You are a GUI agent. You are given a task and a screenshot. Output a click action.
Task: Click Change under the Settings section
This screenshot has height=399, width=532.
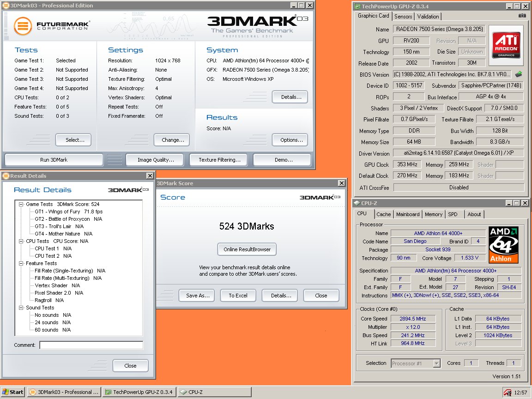(x=173, y=140)
